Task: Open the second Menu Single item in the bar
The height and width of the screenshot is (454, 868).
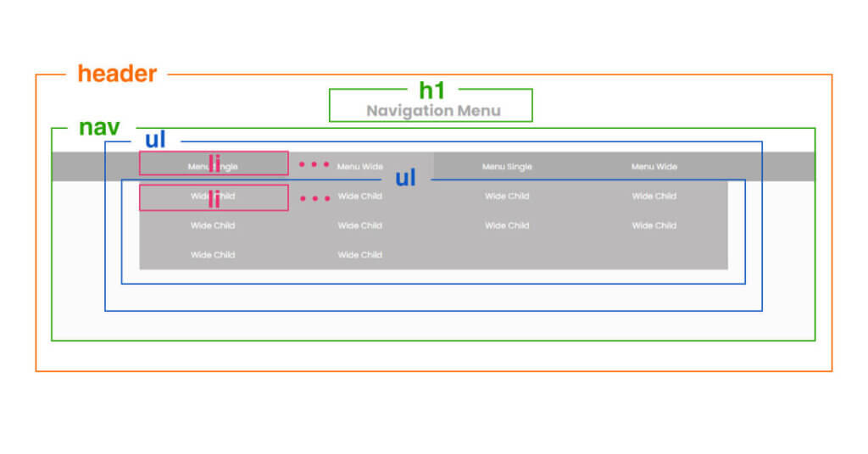Action: point(507,167)
